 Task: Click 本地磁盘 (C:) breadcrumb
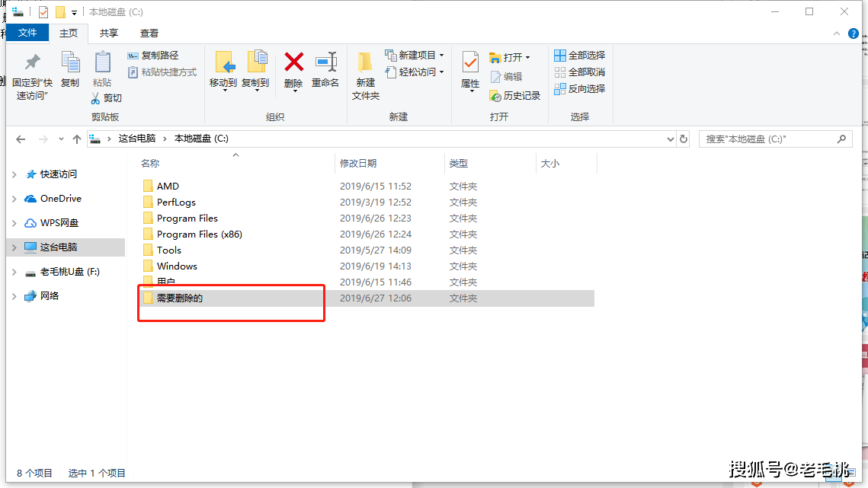[201, 139]
